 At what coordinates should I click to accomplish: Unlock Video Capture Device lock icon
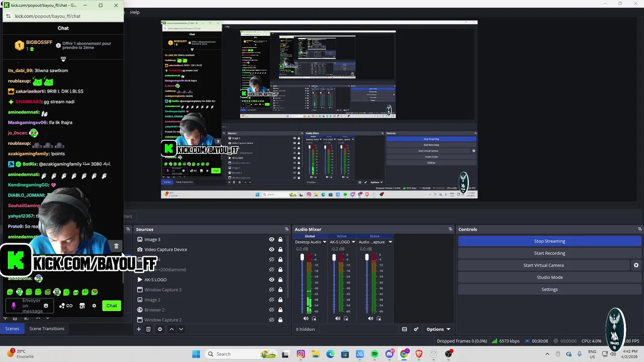[280, 249]
